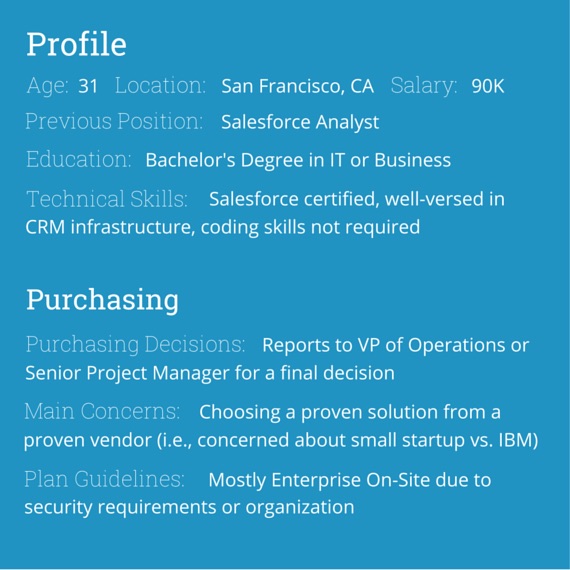Click Reports to VP of Operations text
Screen dimensions: 570x570
point(396,345)
